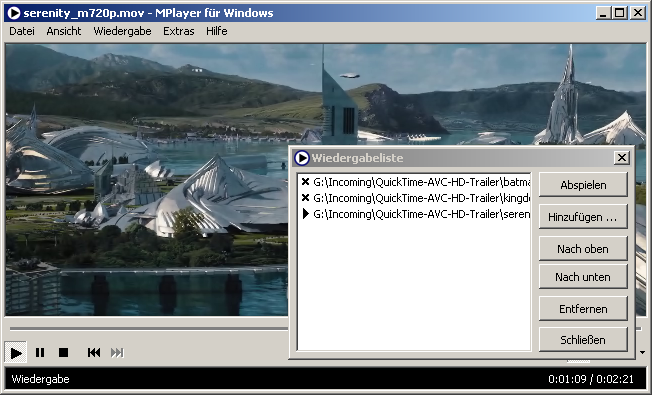652x395 pixels.
Task: Open the Wiedergabe menu
Action: 122,31
